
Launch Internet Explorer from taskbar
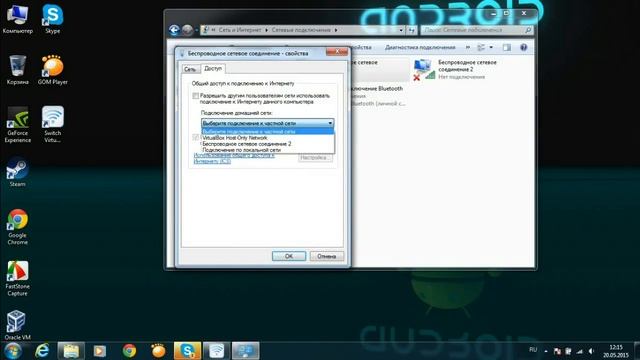coord(42,351)
